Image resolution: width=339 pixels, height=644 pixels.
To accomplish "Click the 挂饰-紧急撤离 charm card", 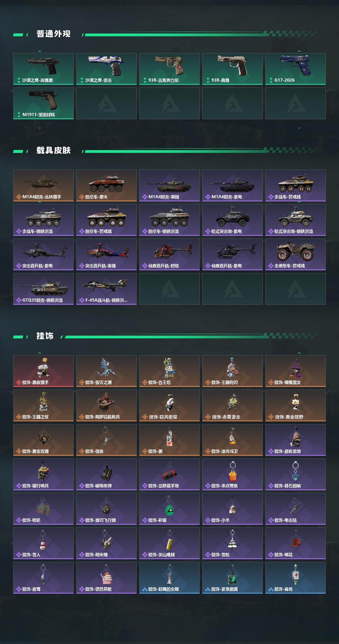I will point(233,578).
